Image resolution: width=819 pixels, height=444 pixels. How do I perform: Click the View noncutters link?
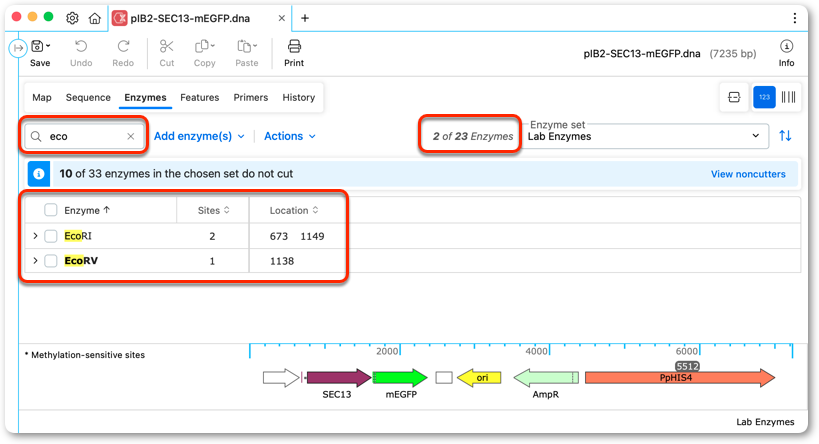tap(748, 174)
